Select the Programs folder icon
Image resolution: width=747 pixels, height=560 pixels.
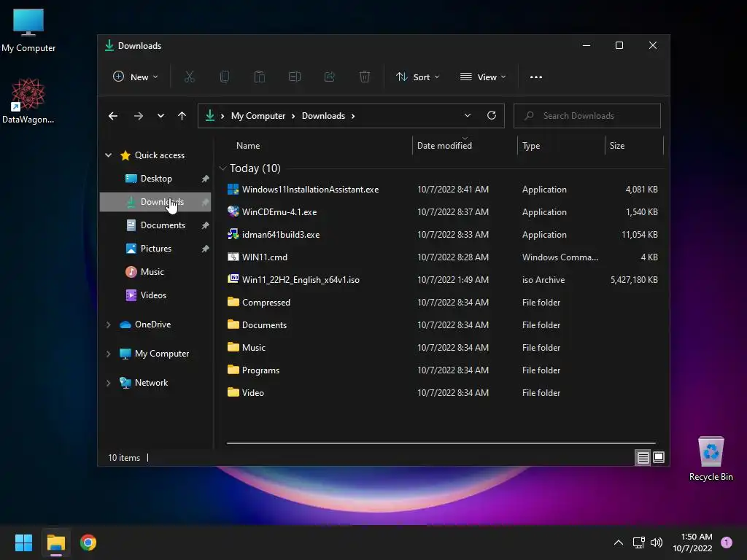coord(233,370)
